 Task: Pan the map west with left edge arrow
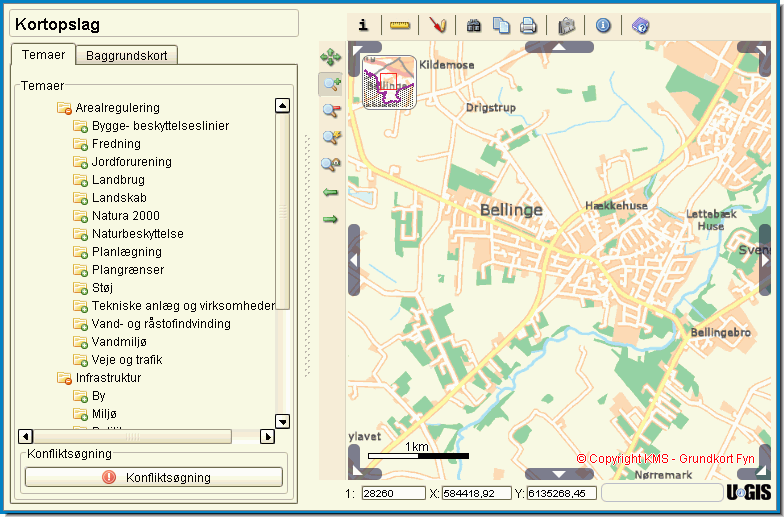354,260
